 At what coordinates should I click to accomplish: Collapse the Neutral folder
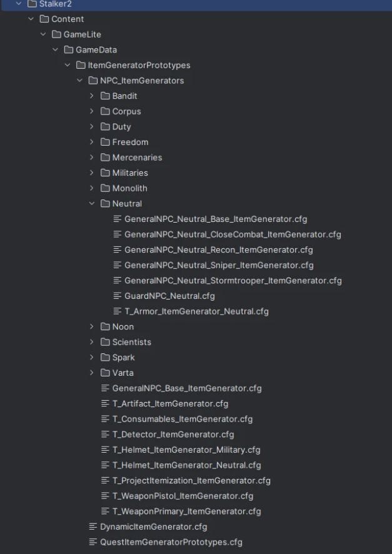pos(91,203)
